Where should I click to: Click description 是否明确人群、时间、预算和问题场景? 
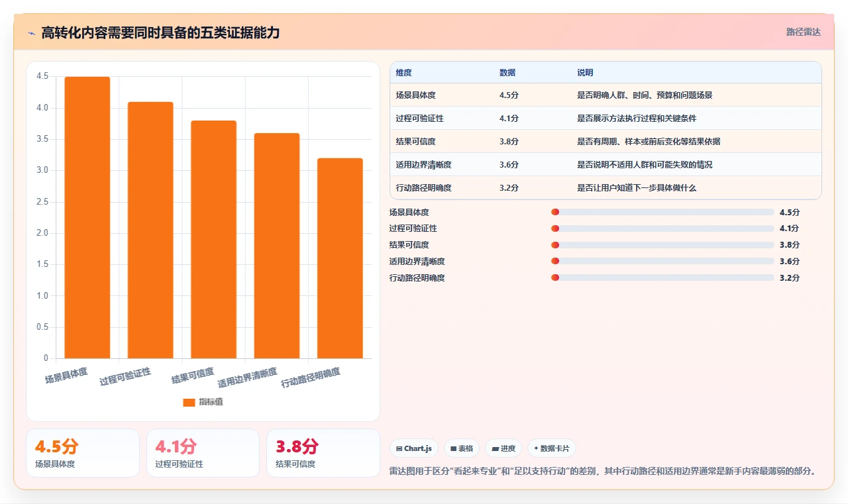pos(645,95)
